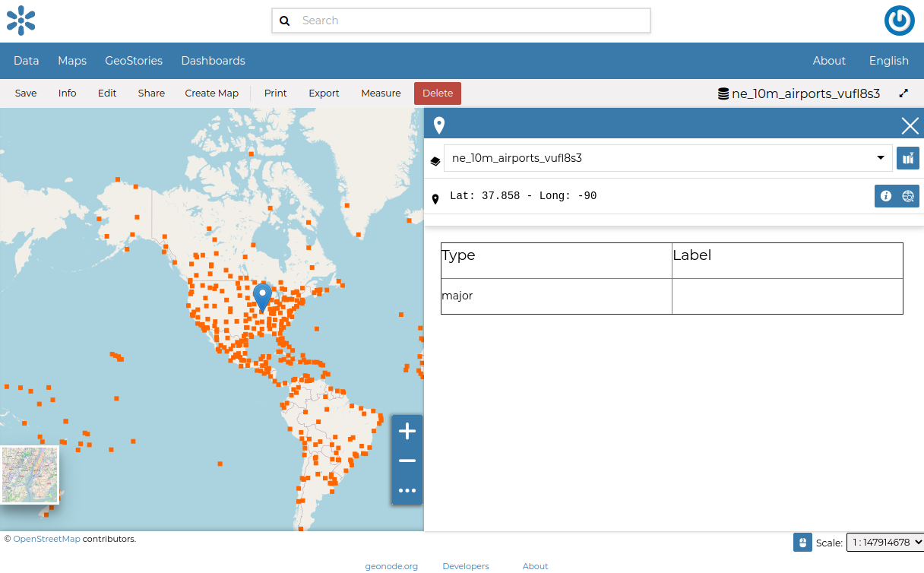Open the GeoStories menu

point(134,60)
